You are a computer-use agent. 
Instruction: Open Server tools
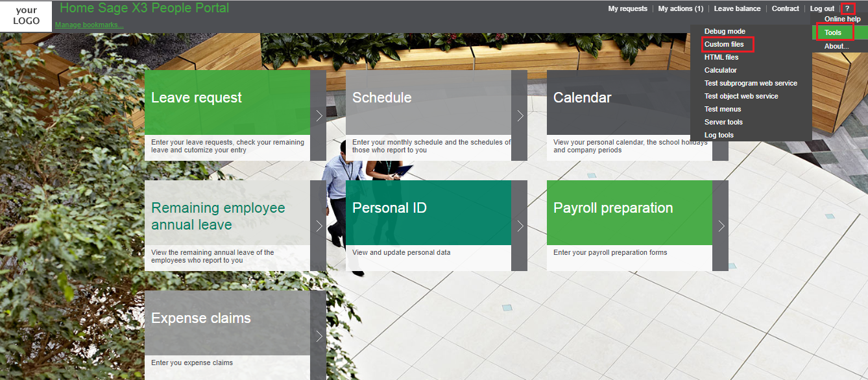723,122
